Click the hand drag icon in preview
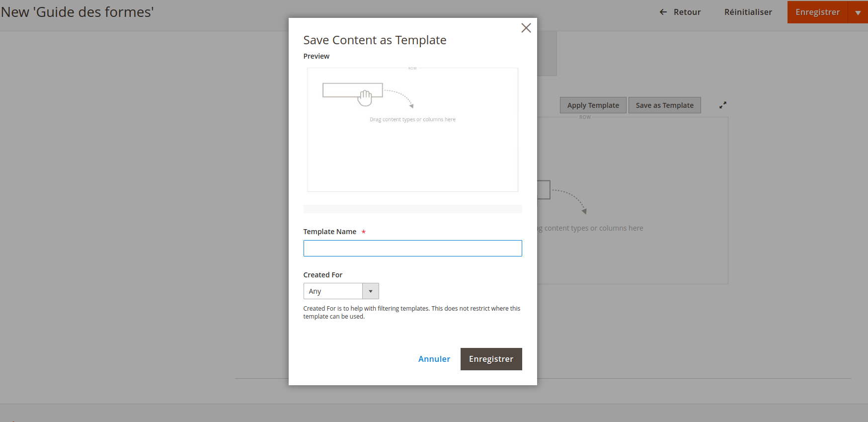The height and width of the screenshot is (422, 868). pyautogui.click(x=365, y=97)
